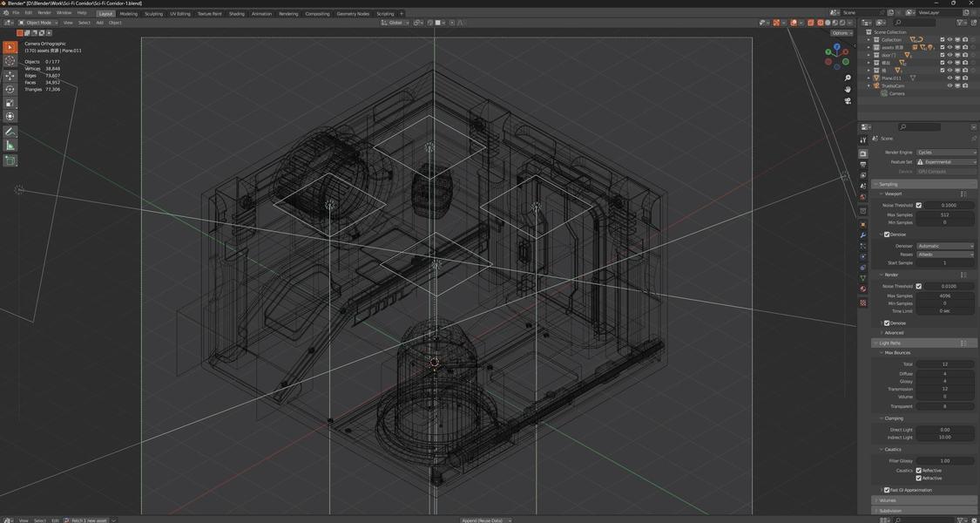
Task: Open the viewport Options dropdown
Action: 841,33
